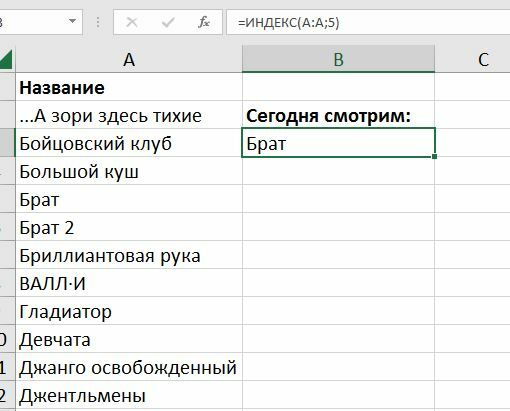The width and height of the screenshot is (510, 411).
Task: Select the Бриллиантовая рука cell
Action: [x=129, y=255]
